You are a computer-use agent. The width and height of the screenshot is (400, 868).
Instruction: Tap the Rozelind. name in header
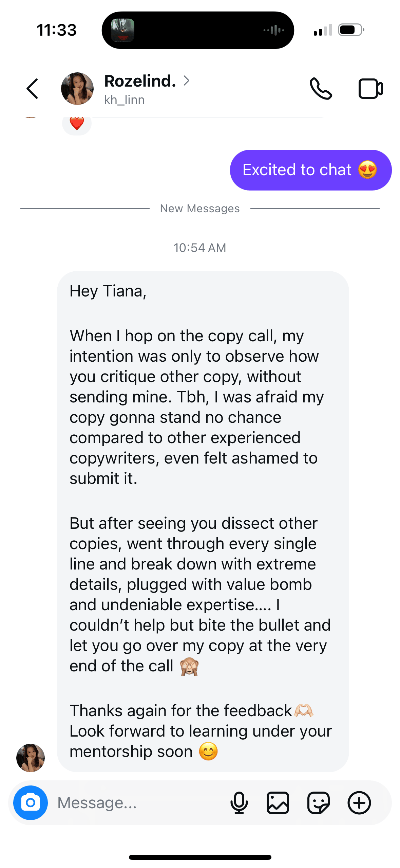(140, 81)
